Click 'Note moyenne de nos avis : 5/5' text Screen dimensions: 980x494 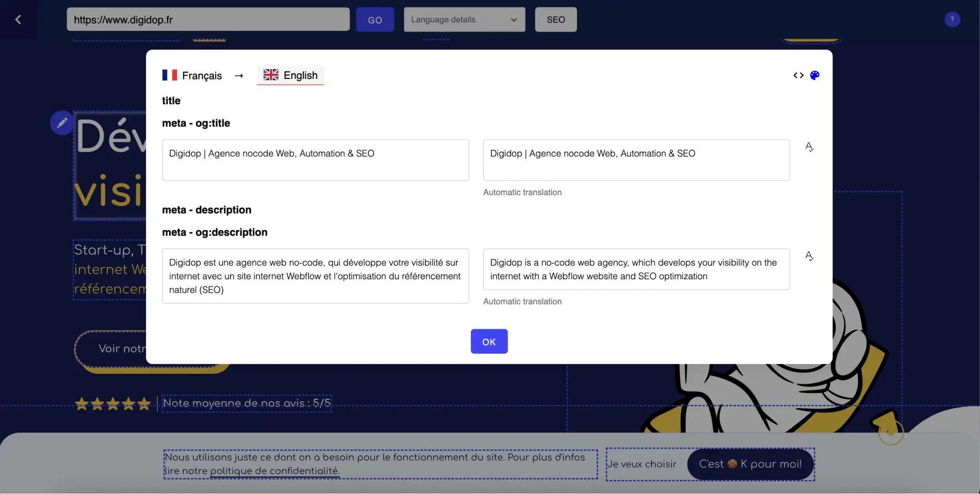click(x=247, y=403)
